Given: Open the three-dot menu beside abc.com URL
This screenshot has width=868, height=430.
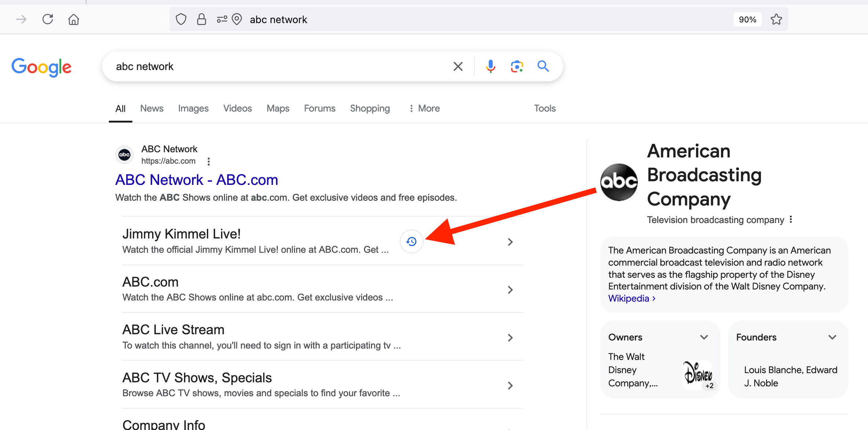Looking at the screenshot, I should pos(209,161).
